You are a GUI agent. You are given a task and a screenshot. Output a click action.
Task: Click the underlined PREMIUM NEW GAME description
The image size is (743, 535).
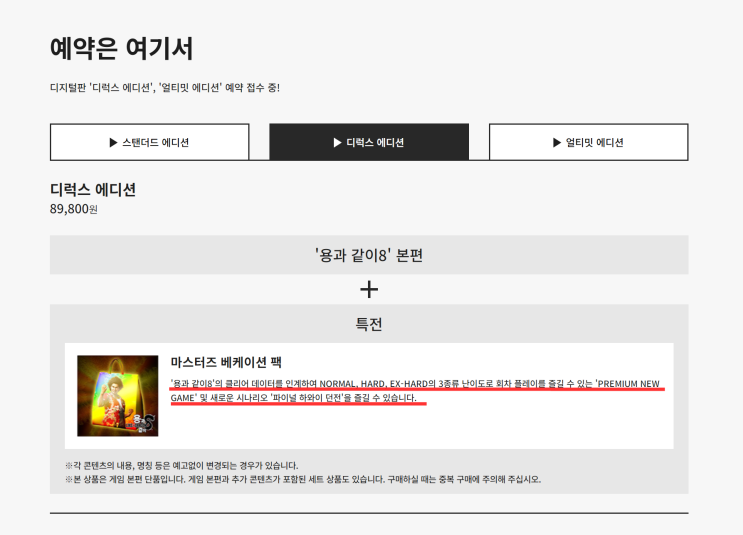point(416,390)
